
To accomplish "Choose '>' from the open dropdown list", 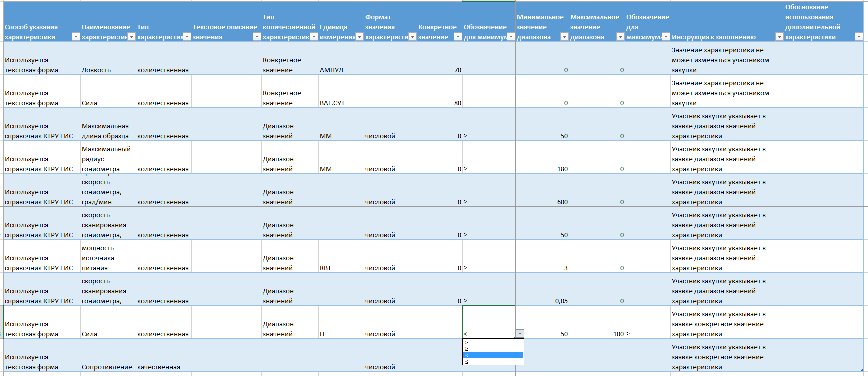I will (492, 342).
